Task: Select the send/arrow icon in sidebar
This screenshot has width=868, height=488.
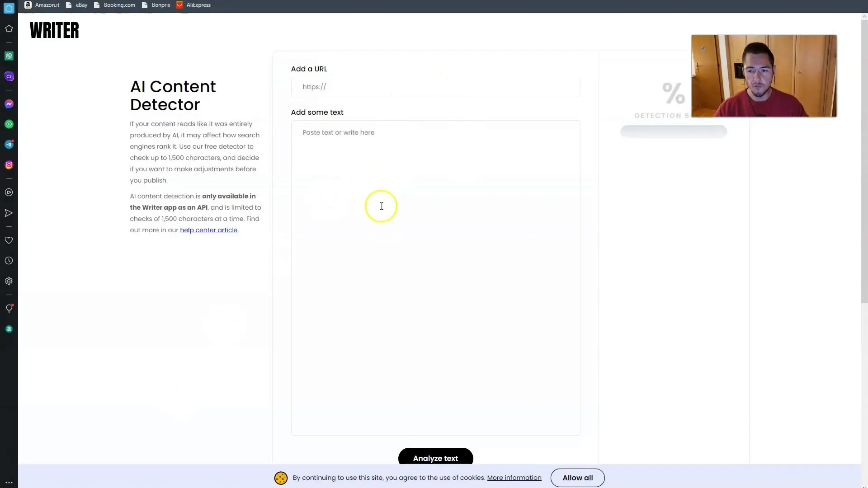Action: pyautogui.click(x=9, y=213)
